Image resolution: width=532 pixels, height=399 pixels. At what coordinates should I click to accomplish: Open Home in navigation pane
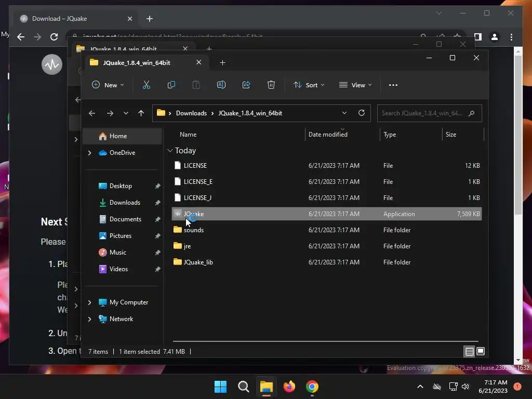[123, 136]
